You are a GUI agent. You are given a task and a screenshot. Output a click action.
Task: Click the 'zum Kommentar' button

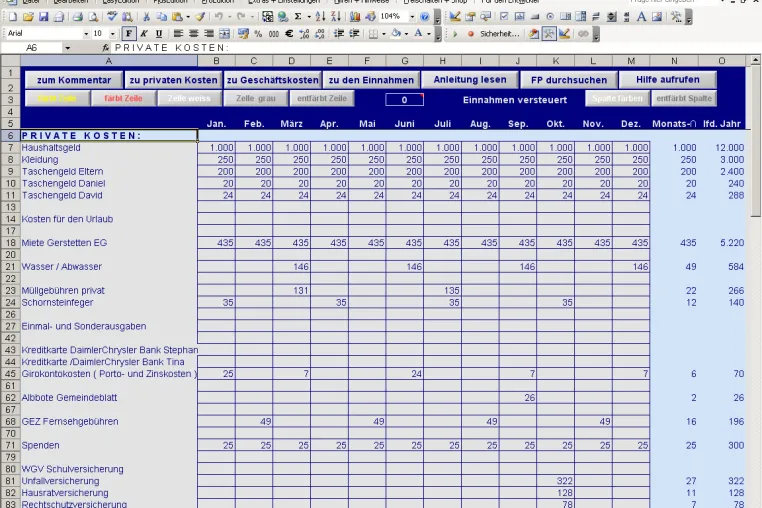(x=74, y=80)
